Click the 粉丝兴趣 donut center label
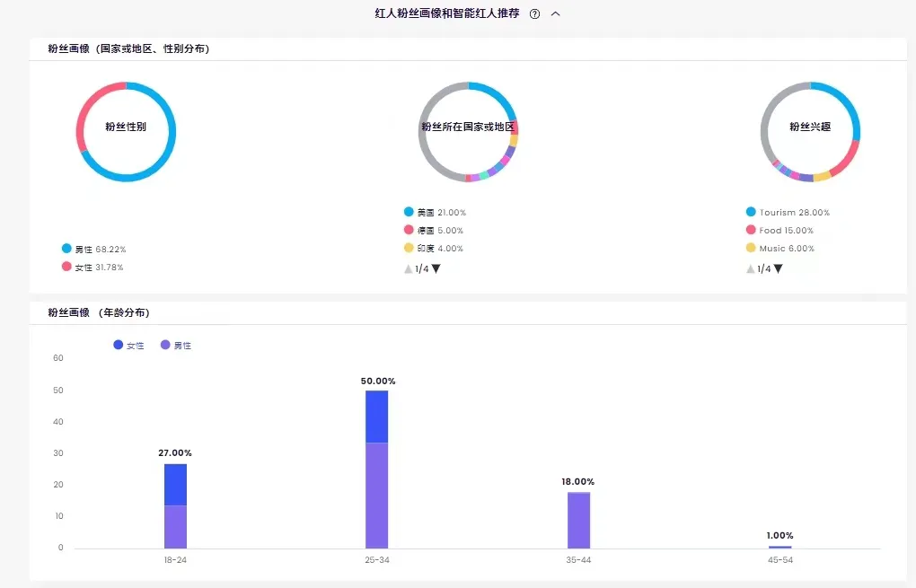This screenshot has width=916, height=588. pyautogui.click(x=810, y=128)
